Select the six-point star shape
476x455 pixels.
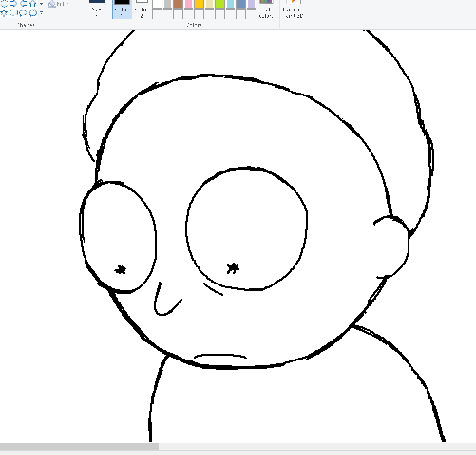pyautogui.click(x=4, y=13)
